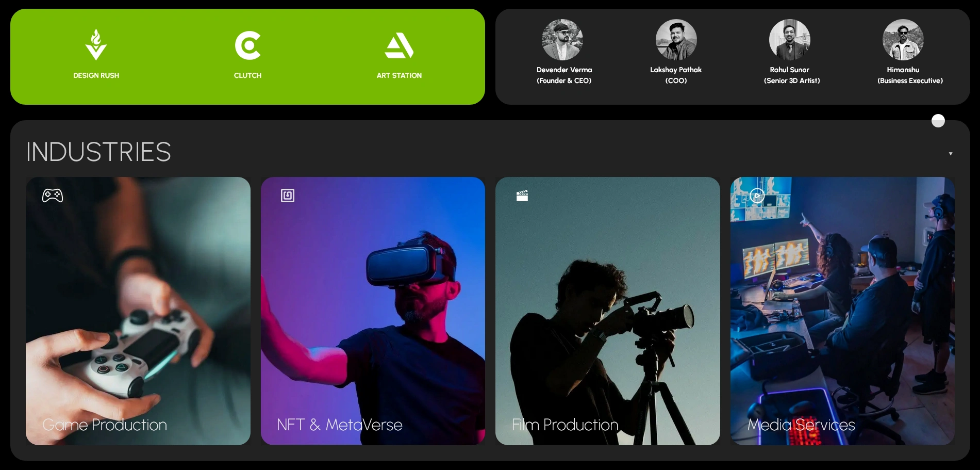Click the Clutch C logo icon

[x=247, y=45]
